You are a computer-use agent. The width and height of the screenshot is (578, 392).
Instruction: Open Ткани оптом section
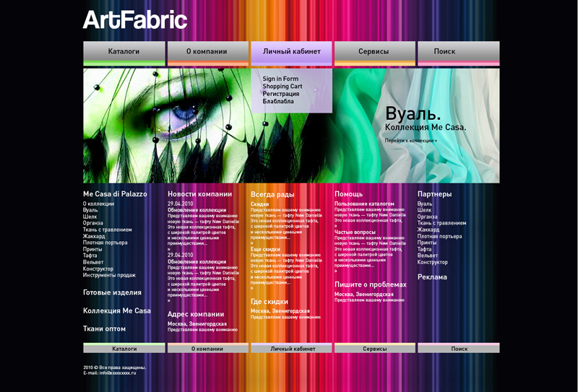[x=104, y=328]
